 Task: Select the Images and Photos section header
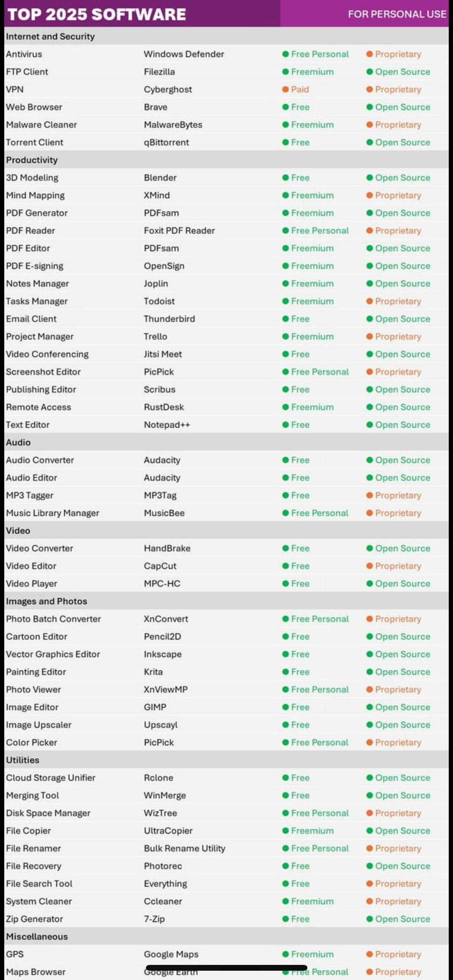(46, 601)
